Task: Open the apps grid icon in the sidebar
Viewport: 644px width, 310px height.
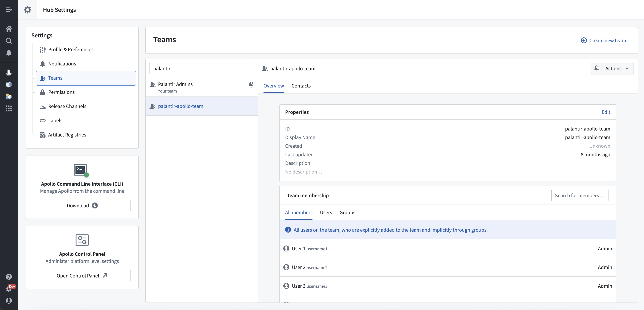Action: [9, 108]
